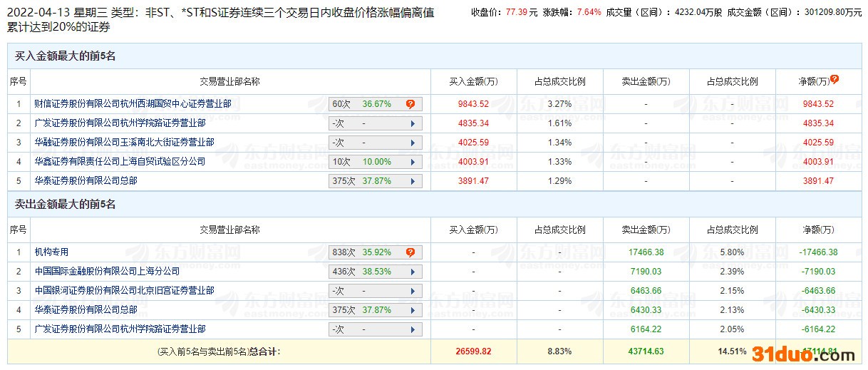Expand the sell-list 华泰证券总部 stats arrow
Image resolution: width=868 pixels, height=370 pixels.
[413, 310]
